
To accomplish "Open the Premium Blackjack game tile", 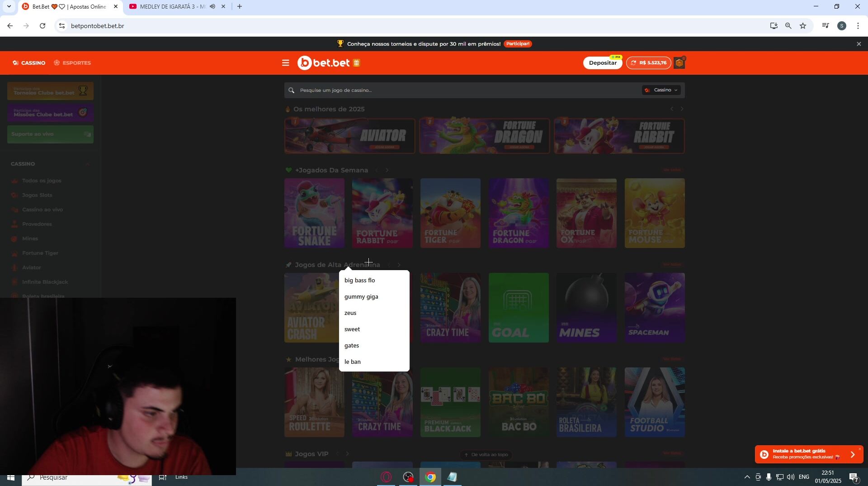I will [450, 402].
